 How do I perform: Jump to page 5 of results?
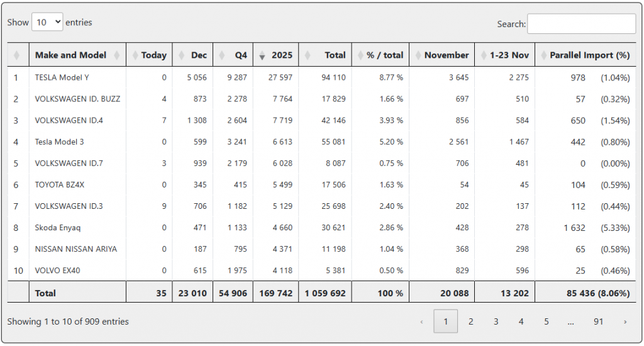(x=546, y=321)
